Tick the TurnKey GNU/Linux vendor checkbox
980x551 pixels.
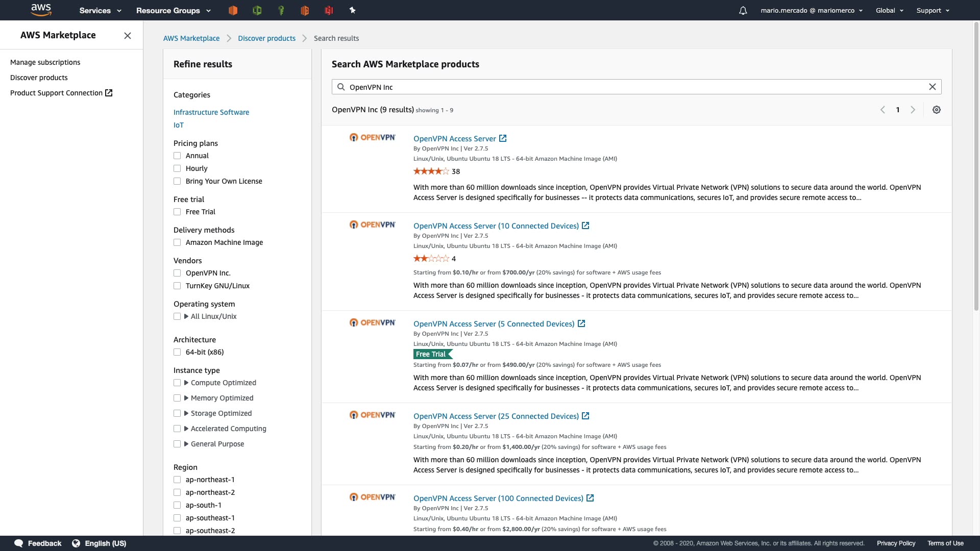click(177, 286)
